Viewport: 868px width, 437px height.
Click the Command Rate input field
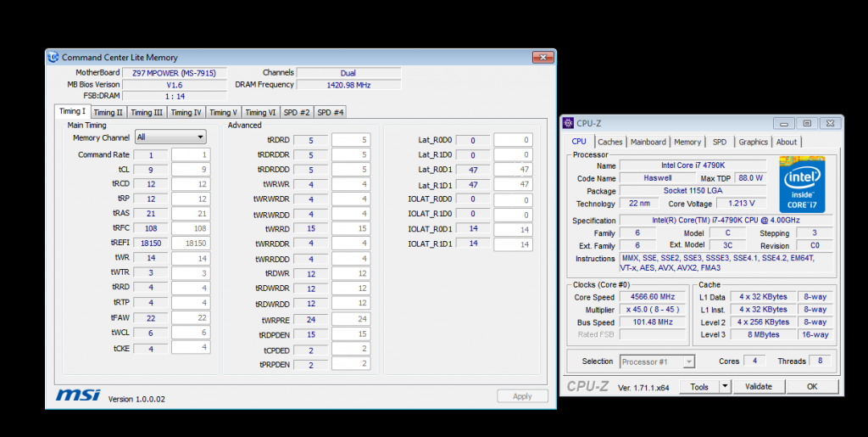191,155
